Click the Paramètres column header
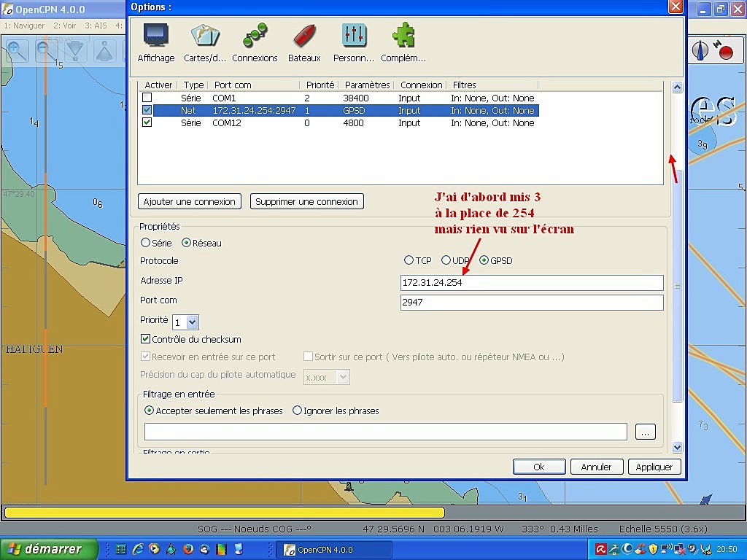Viewport: 747px width, 560px height. [367, 85]
